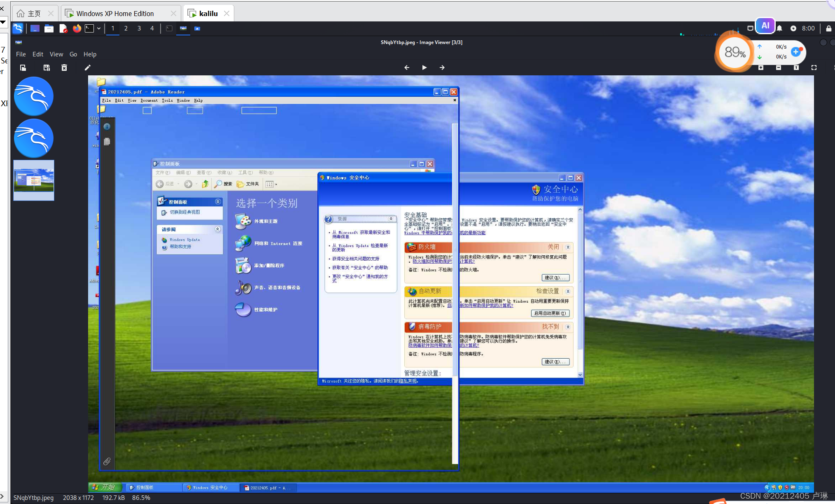Image resolution: width=835 pixels, height=504 pixels.
Task: Open the Go menu in Image Viewer
Action: click(x=73, y=54)
